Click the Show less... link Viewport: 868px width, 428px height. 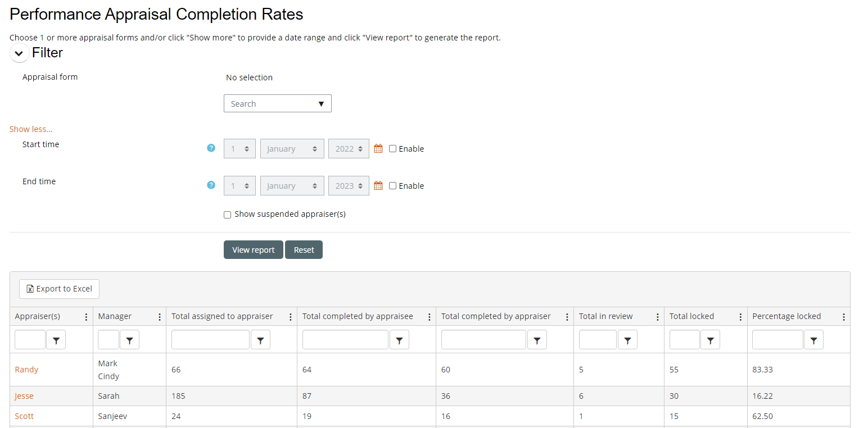coord(31,129)
